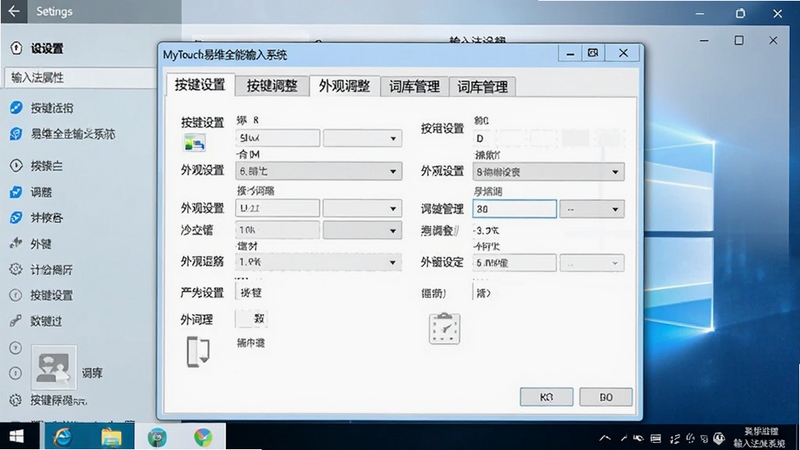The height and width of the screenshot is (450, 800).
Task: Open 按键活指 sidebar item icon
Action: [x=16, y=108]
